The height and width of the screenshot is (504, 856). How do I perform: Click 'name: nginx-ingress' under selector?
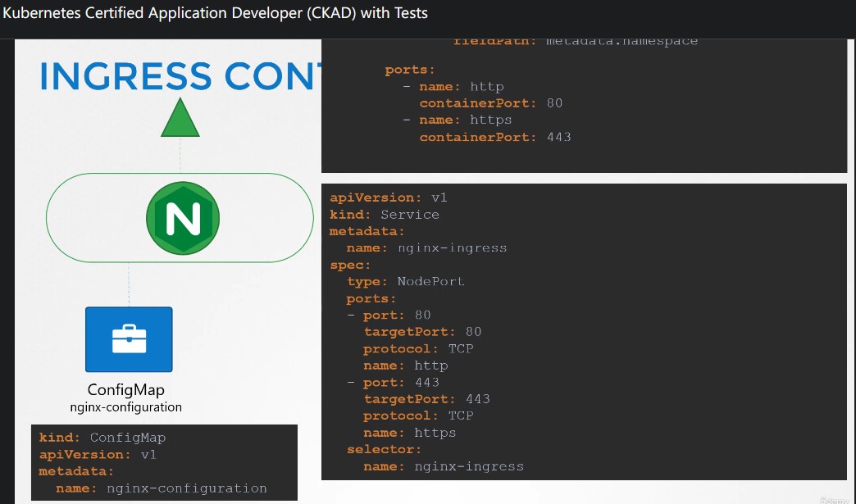coord(444,466)
